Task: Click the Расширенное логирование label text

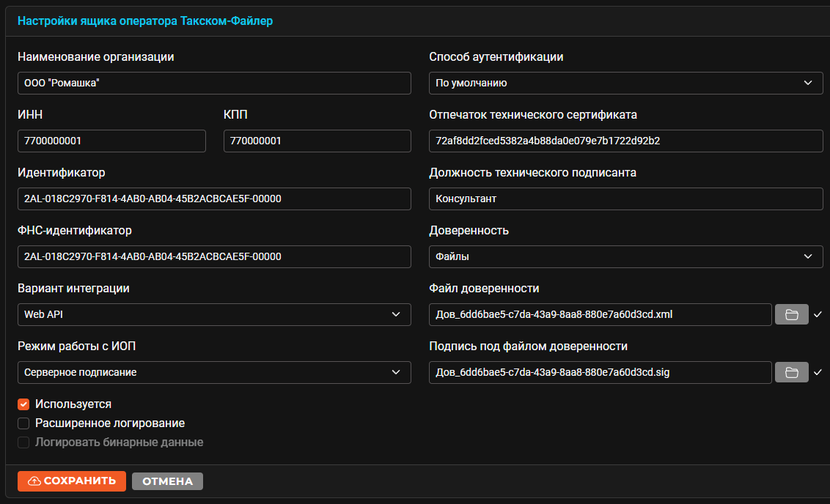Action: click(x=110, y=423)
